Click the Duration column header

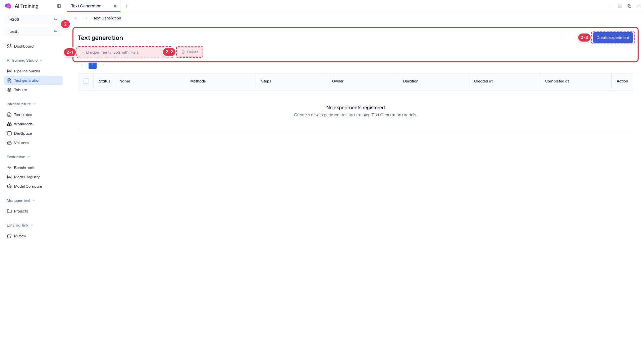(x=434, y=81)
